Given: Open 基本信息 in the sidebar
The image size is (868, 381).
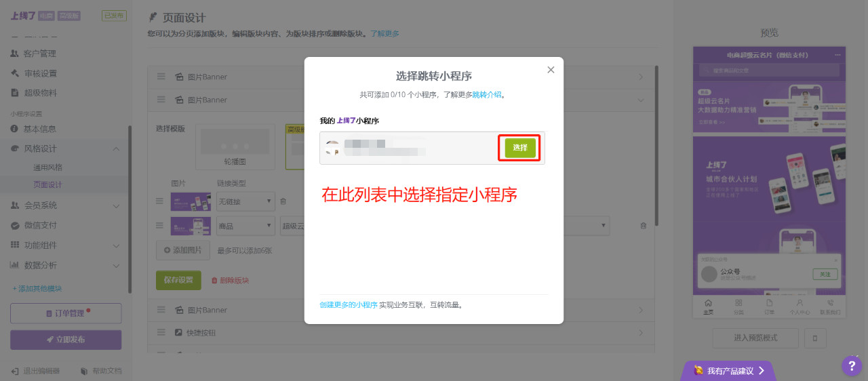Looking at the screenshot, I should (x=39, y=129).
